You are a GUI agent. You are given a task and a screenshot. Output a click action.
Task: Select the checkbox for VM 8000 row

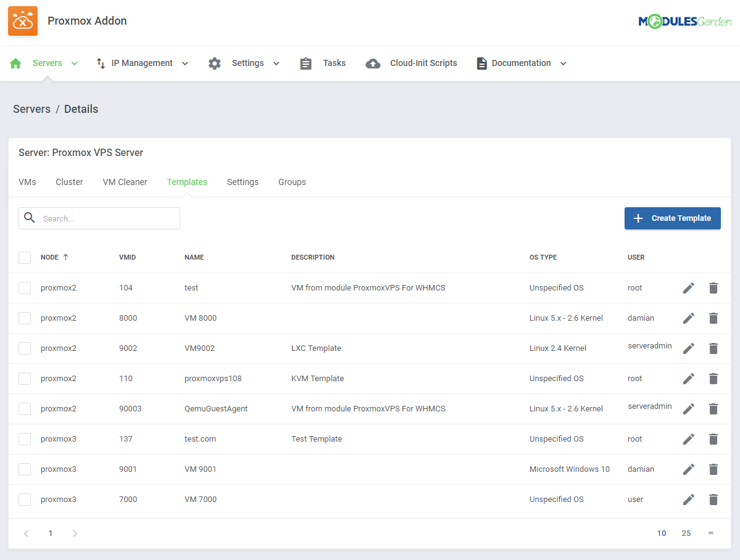click(25, 318)
